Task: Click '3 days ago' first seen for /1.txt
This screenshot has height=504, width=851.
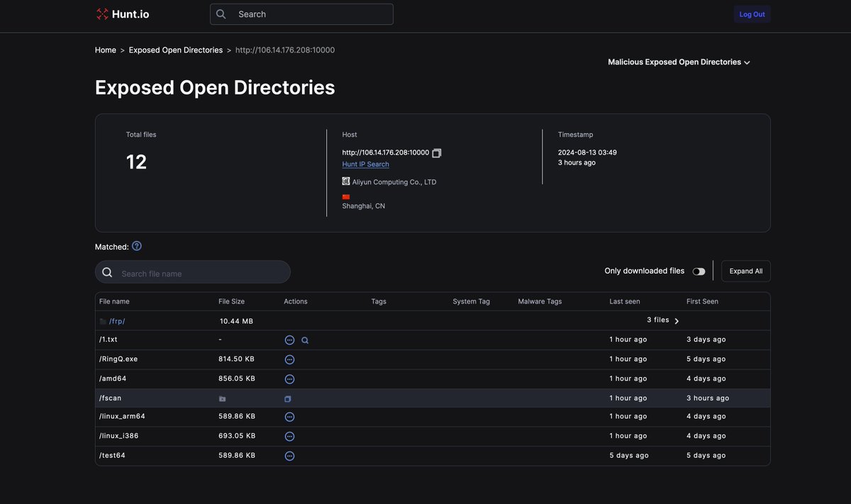Action: click(706, 340)
